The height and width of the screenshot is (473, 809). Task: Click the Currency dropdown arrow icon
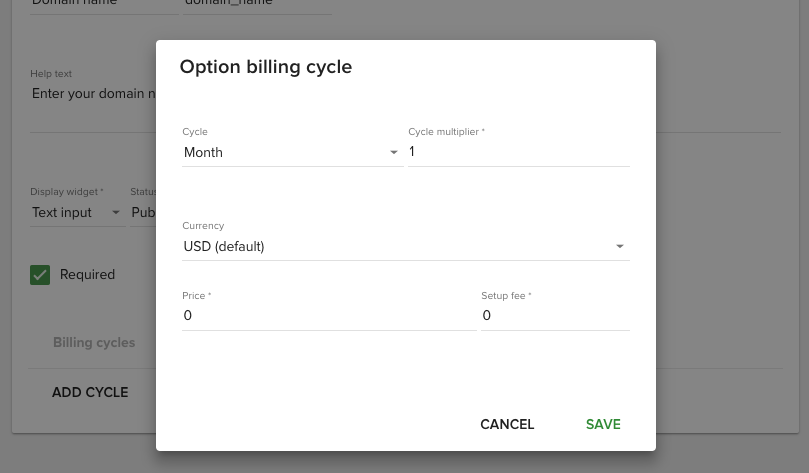point(619,246)
